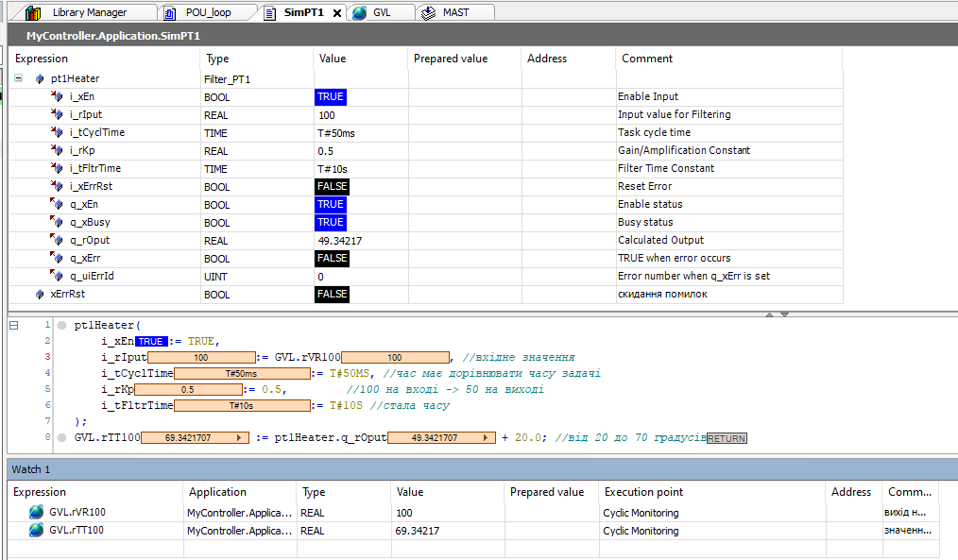Click the i_xEn input variable icon
958x560 pixels.
(57, 96)
